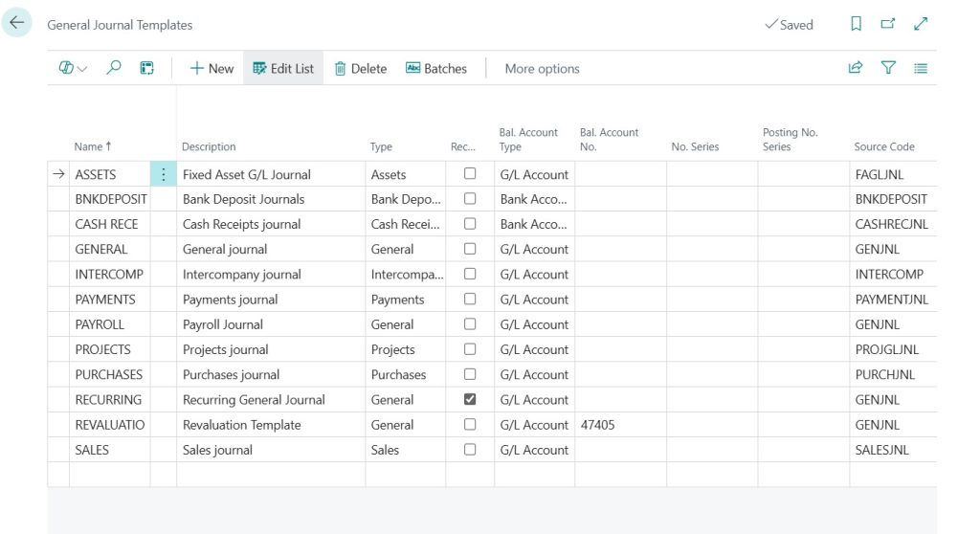This screenshot has width=980, height=534.
Task: Open the search magnifier icon
Action: click(113, 68)
